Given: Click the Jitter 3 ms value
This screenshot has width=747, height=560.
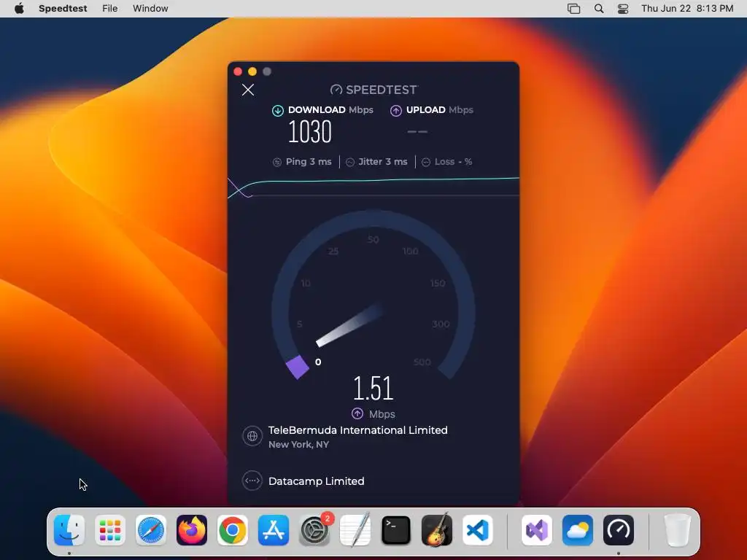Looking at the screenshot, I should tap(383, 161).
